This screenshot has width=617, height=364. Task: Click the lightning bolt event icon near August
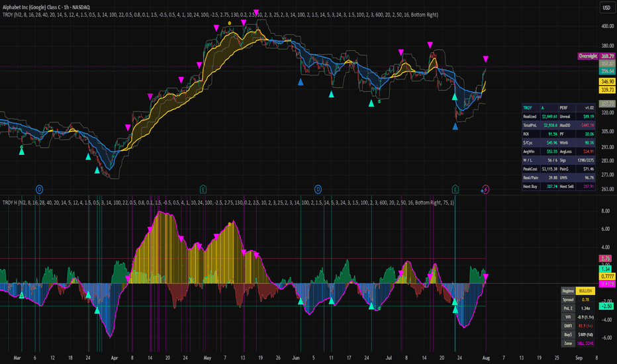(x=485, y=190)
